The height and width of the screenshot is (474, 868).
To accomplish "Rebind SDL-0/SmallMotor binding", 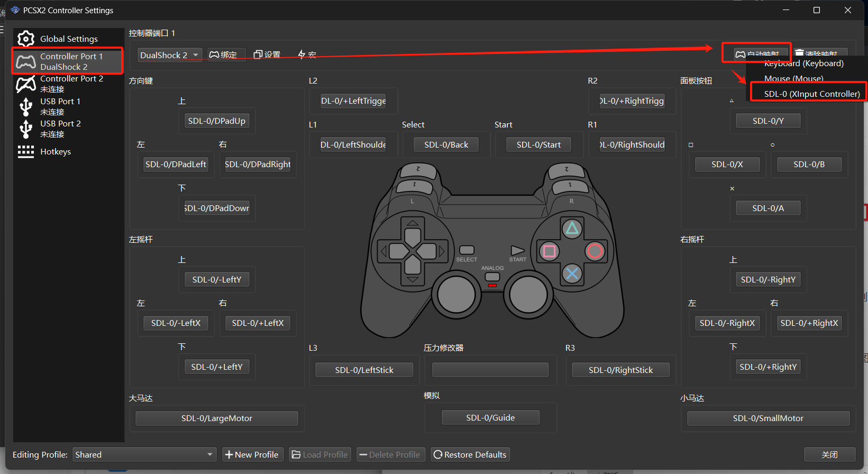I will click(x=768, y=418).
